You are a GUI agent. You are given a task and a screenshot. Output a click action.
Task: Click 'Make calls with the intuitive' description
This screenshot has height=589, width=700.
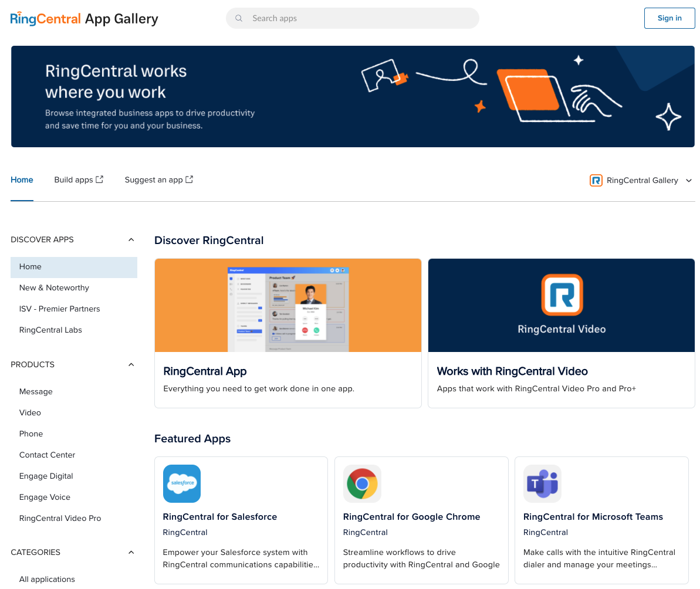click(599, 558)
